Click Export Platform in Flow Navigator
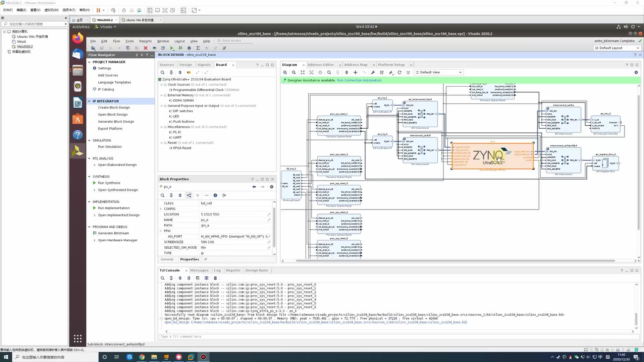Image resolution: width=644 pixels, height=362 pixels. 110,129
